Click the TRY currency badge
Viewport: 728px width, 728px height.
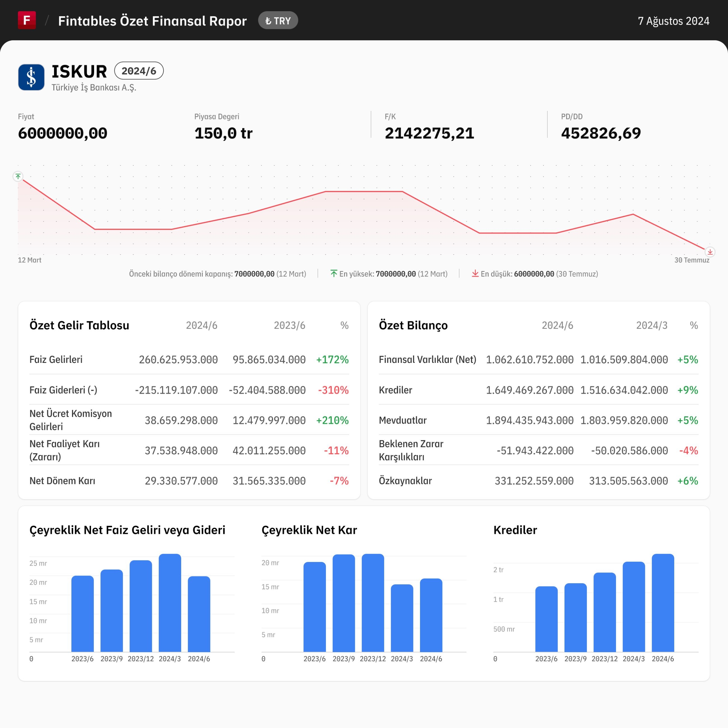pos(278,21)
